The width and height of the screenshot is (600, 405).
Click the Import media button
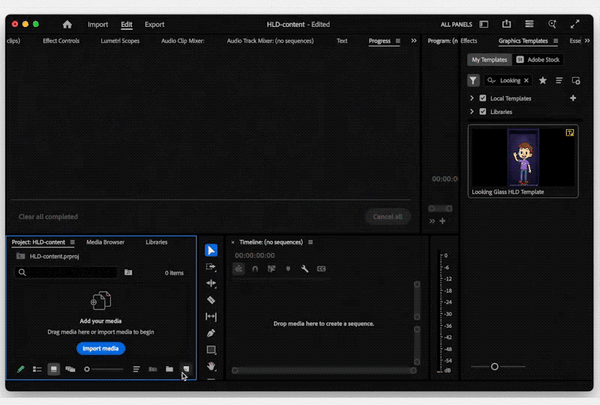[x=101, y=348]
